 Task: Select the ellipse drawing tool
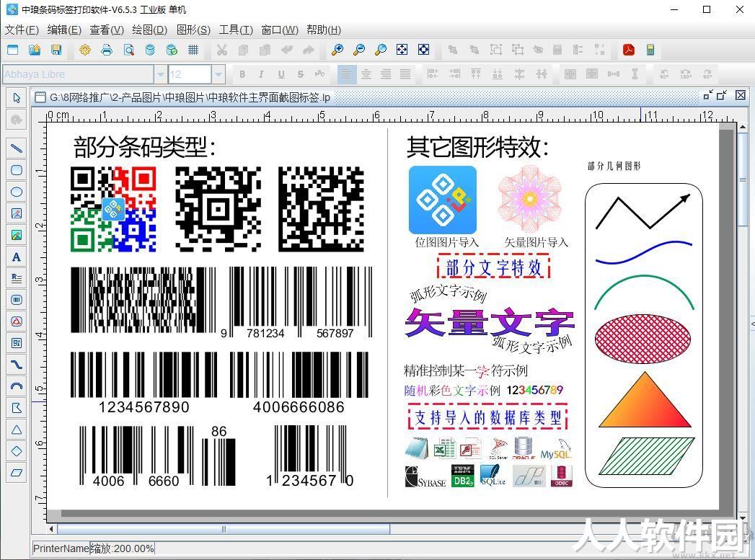coord(17,192)
